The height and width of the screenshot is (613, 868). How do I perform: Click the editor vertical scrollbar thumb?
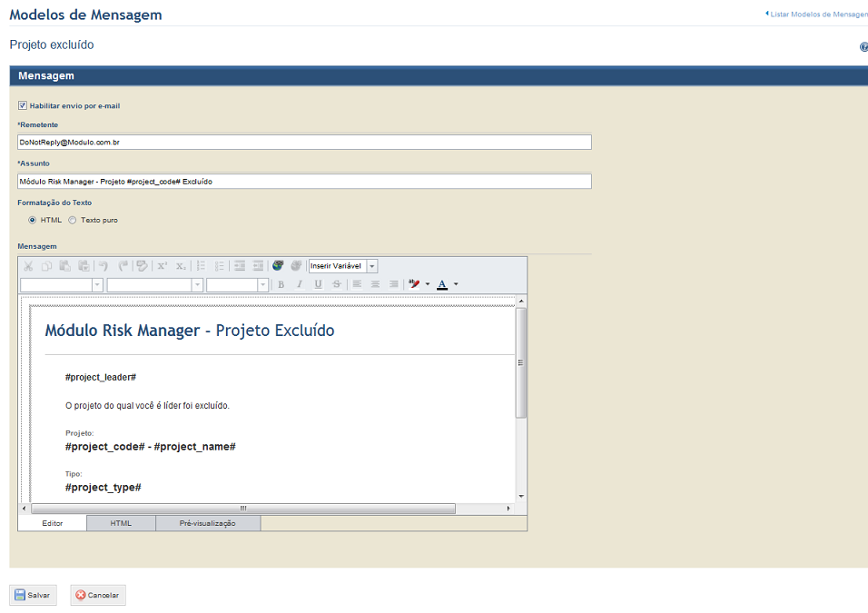[x=521, y=362]
